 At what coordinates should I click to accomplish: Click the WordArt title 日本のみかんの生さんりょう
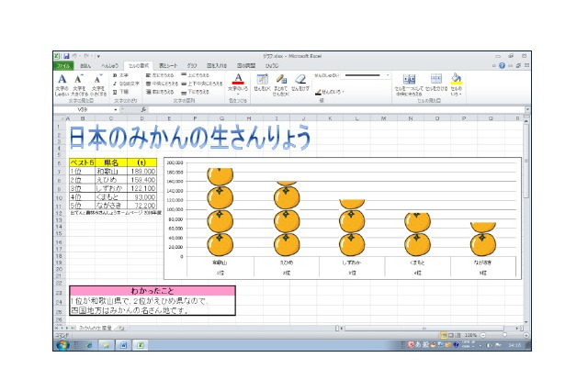coord(190,138)
